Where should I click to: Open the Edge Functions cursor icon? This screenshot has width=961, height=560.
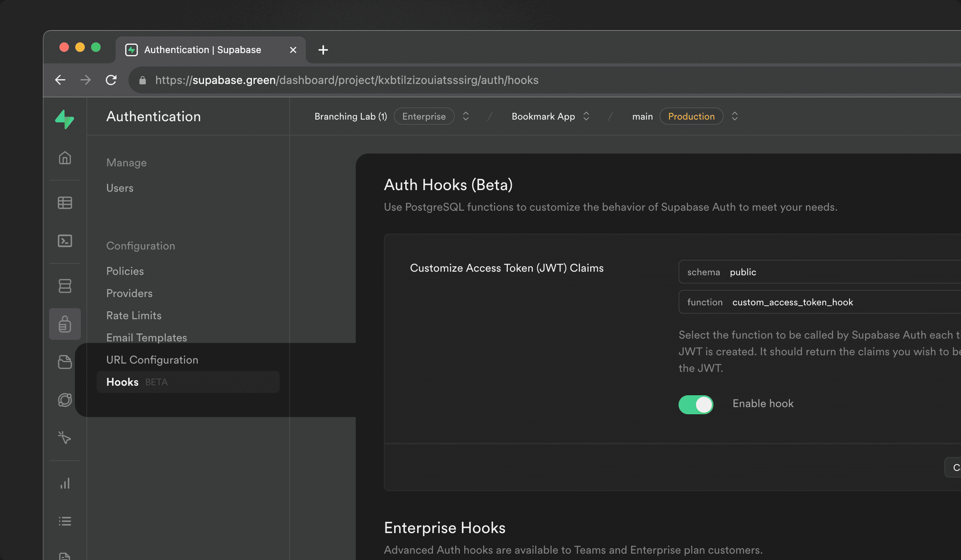click(65, 438)
